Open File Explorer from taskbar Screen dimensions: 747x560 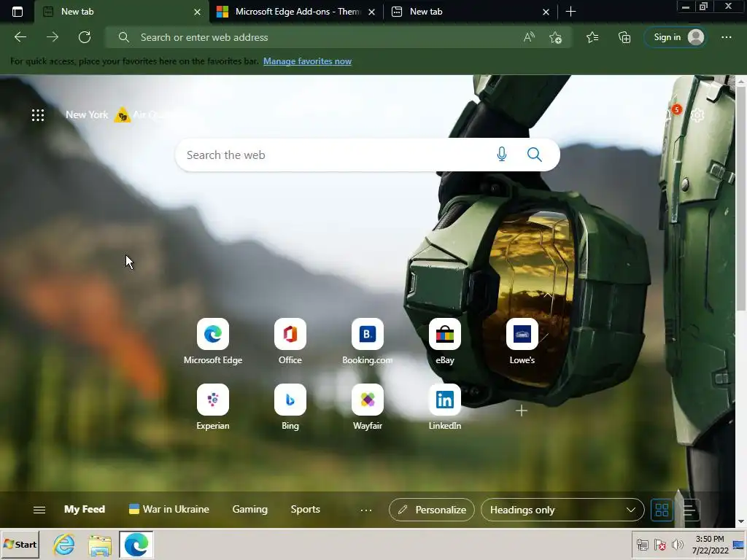99,544
